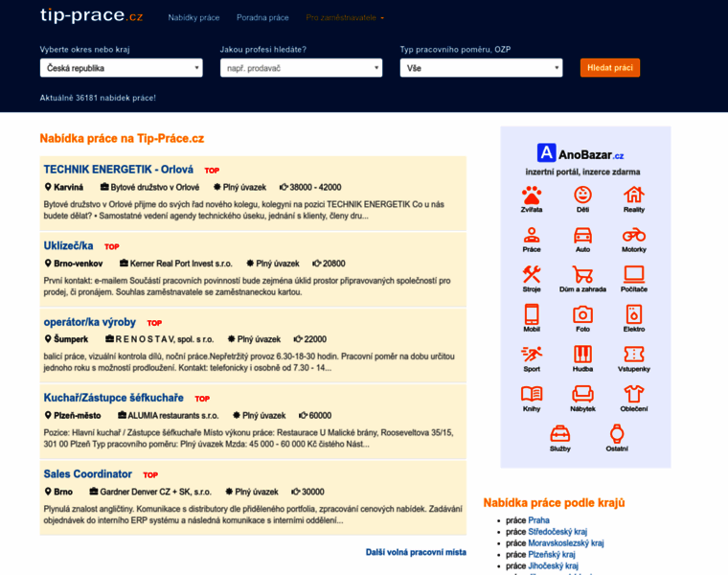Open the Děti category icon
Image resolution: width=728 pixels, height=575 pixels.
coord(582,195)
